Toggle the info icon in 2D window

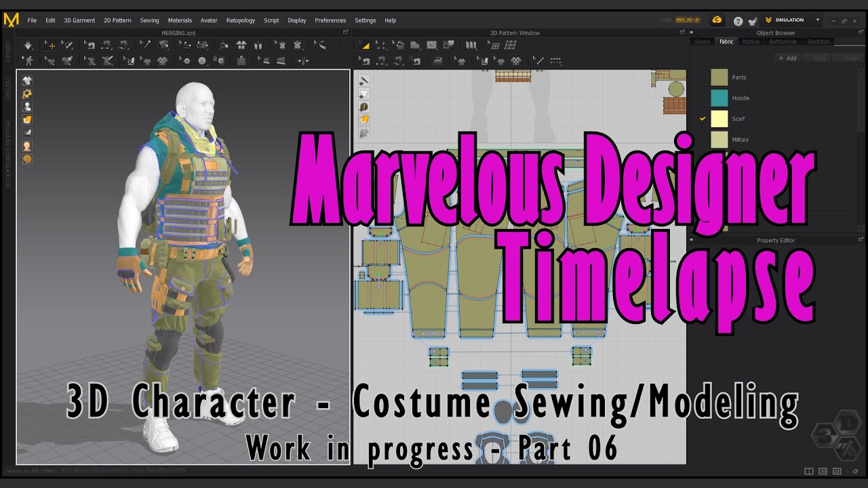[x=364, y=106]
